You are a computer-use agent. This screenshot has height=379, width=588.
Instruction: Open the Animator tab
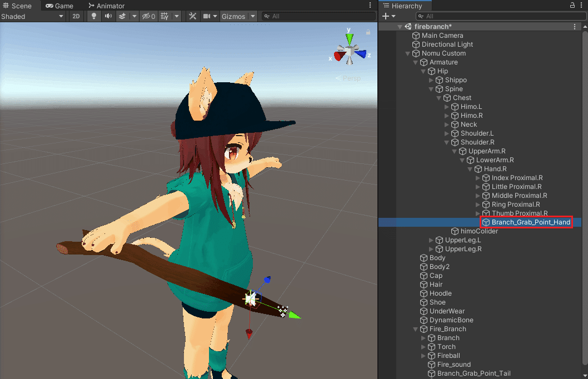tap(107, 6)
